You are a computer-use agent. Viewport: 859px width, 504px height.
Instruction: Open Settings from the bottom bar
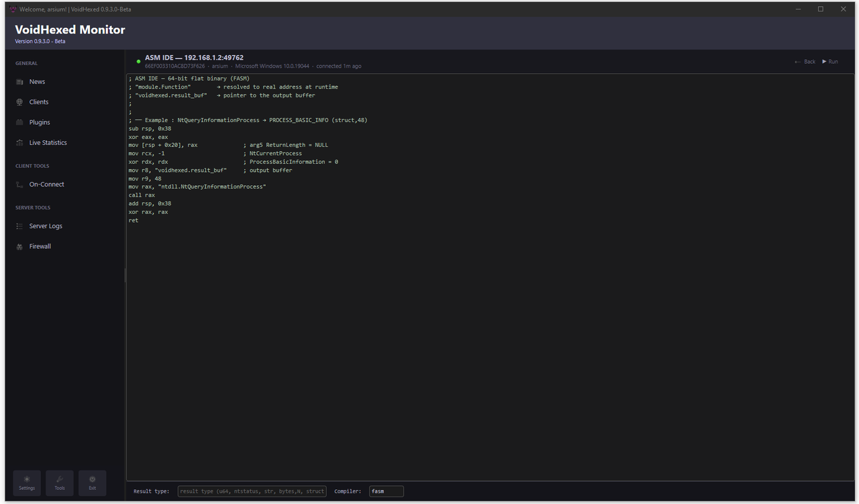click(27, 483)
